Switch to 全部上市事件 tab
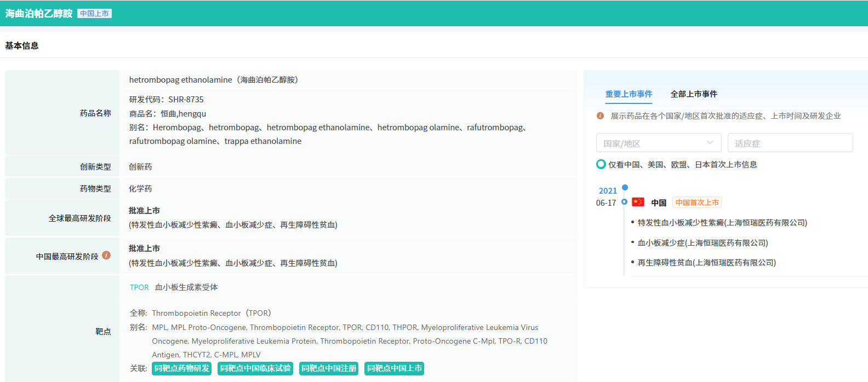 tap(694, 94)
